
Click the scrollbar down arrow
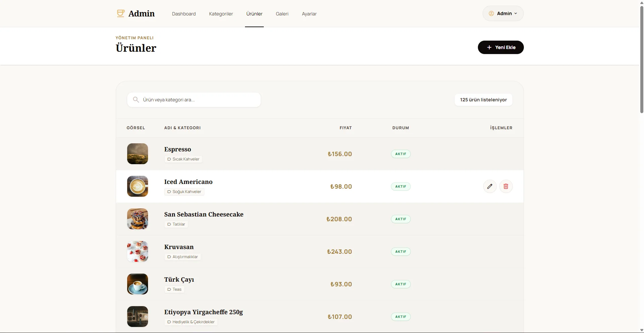click(642, 330)
